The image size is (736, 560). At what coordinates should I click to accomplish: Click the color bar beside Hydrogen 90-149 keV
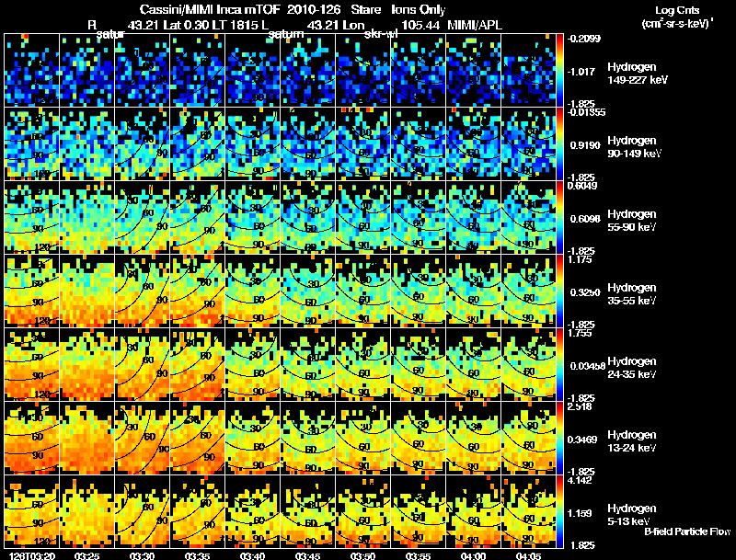[559, 144]
